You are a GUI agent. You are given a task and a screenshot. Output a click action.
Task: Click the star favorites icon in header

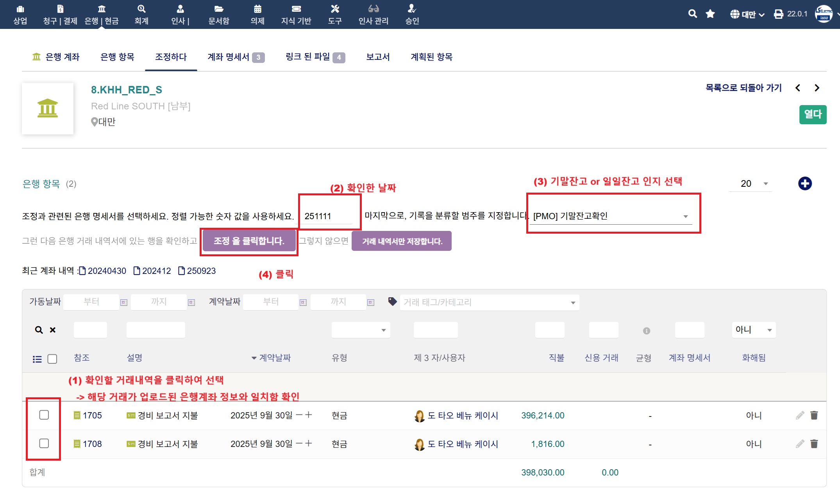point(710,14)
